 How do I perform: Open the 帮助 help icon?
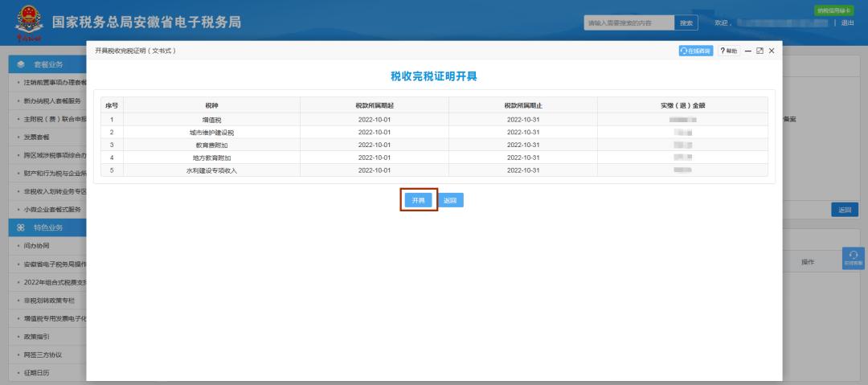[728, 51]
